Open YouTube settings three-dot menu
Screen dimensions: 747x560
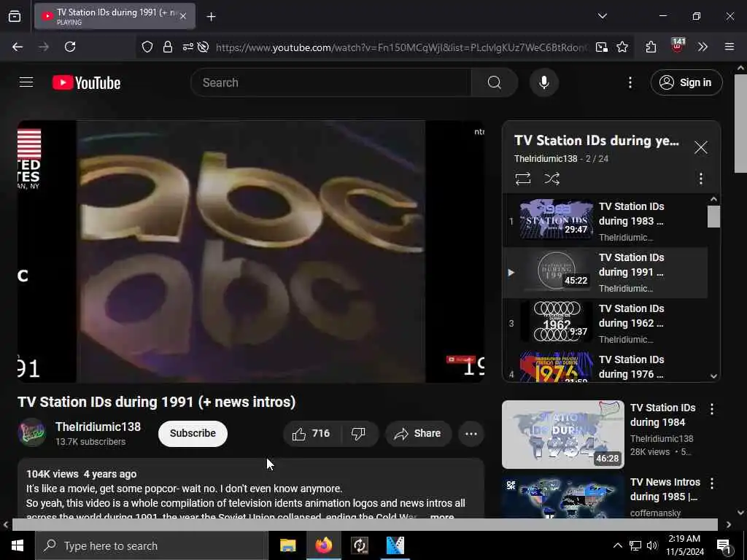click(630, 82)
